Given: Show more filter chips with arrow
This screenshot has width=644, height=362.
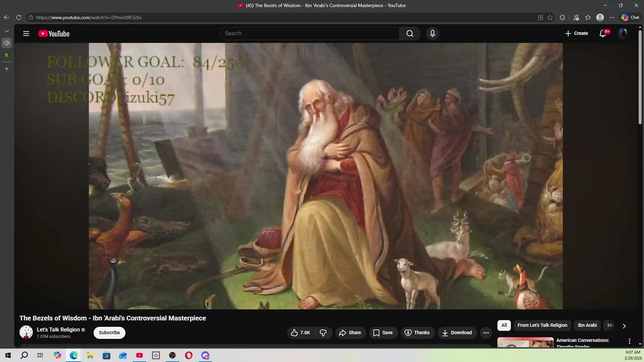Looking at the screenshot, I should coord(624,326).
